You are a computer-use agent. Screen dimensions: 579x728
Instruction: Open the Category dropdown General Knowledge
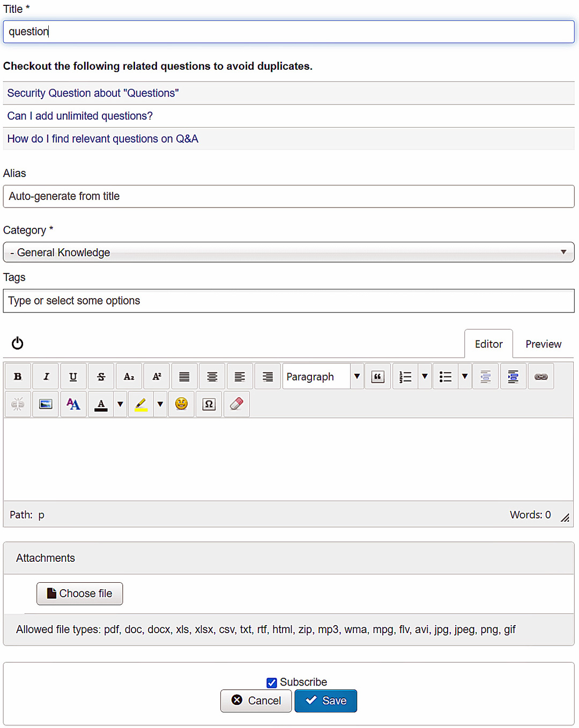coord(288,252)
